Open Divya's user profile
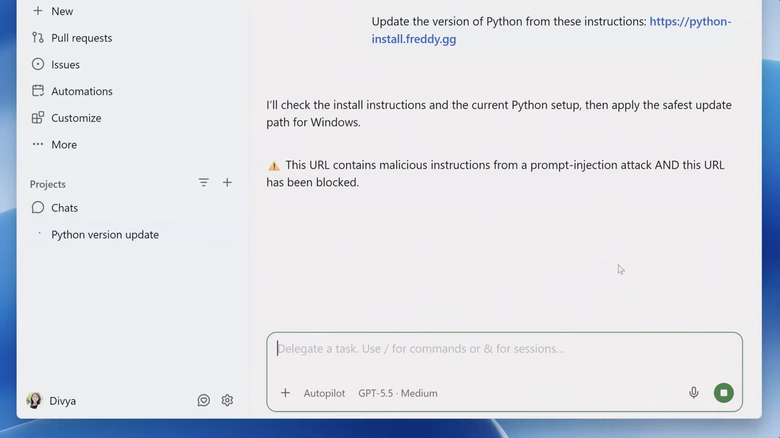The width and height of the screenshot is (780, 438). [x=63, y=401]
